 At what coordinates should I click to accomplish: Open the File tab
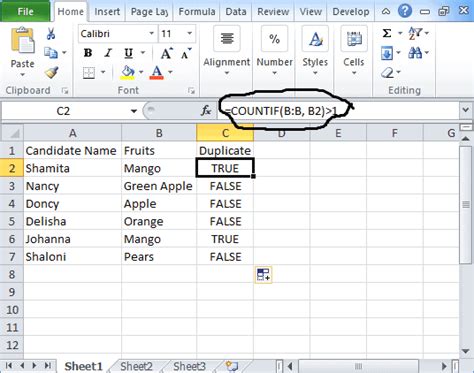tap(25, 11)
